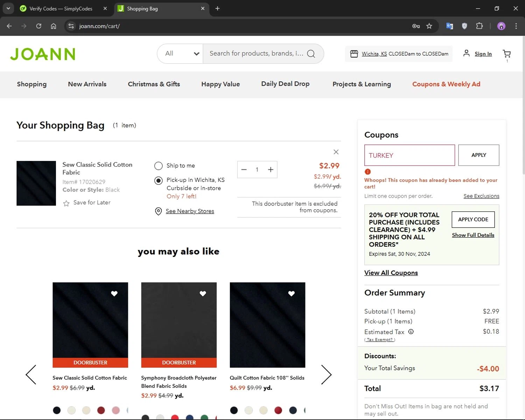Increase quantity with plus button
The image size is (525, 420).
point(271,170)
